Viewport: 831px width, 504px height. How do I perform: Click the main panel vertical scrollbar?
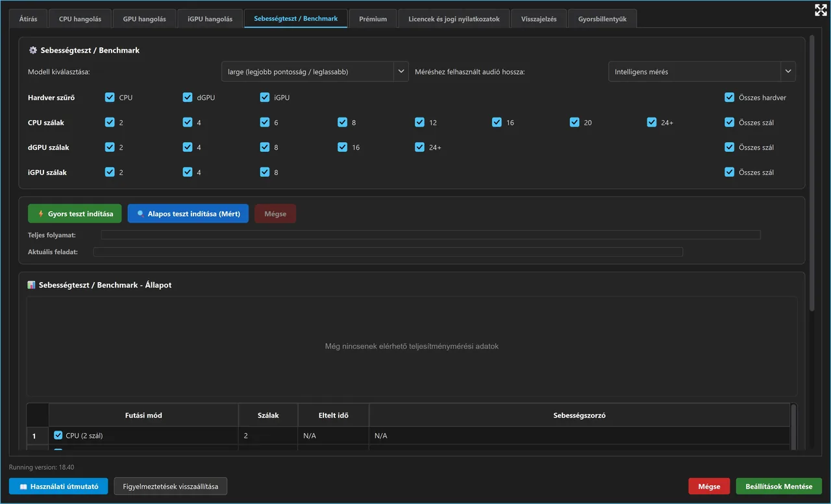click(x=812, y=173)
